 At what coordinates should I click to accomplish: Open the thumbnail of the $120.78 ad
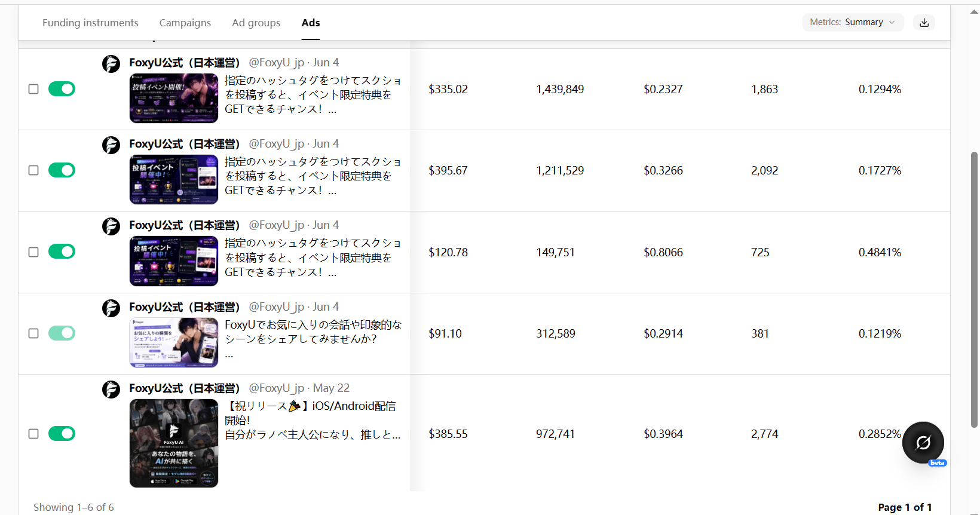pyautogui.click(x=174, y=261)
